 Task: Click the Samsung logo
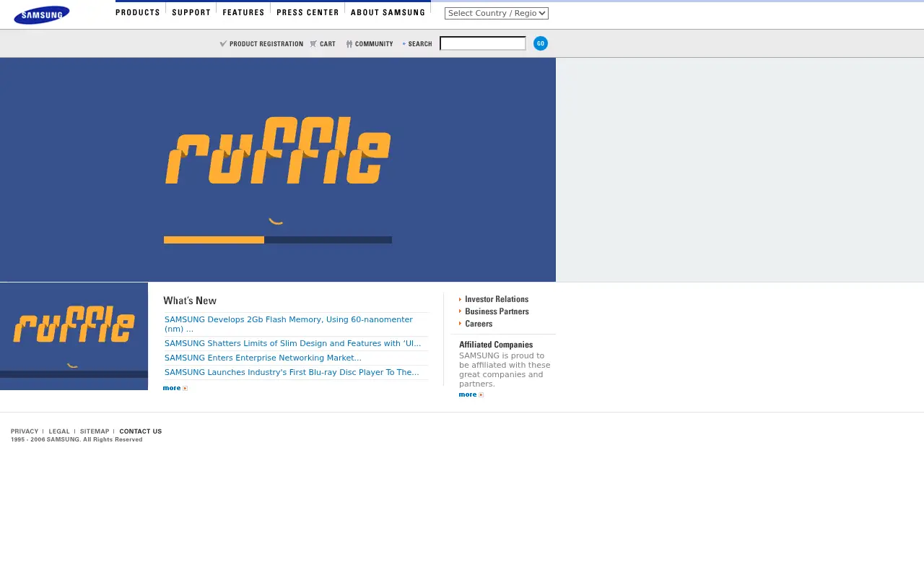(x=42, y=14)
